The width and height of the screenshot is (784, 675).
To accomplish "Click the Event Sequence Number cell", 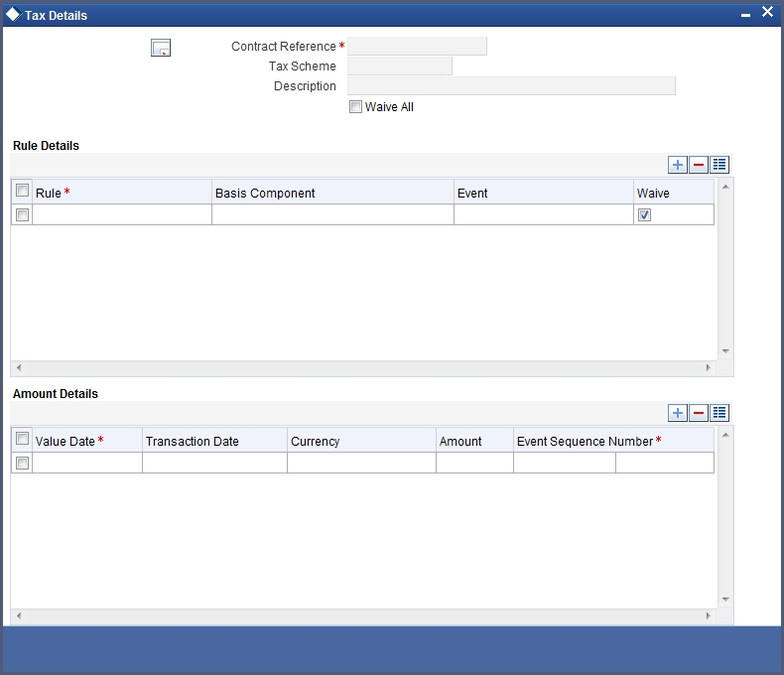I will point(565,463).
